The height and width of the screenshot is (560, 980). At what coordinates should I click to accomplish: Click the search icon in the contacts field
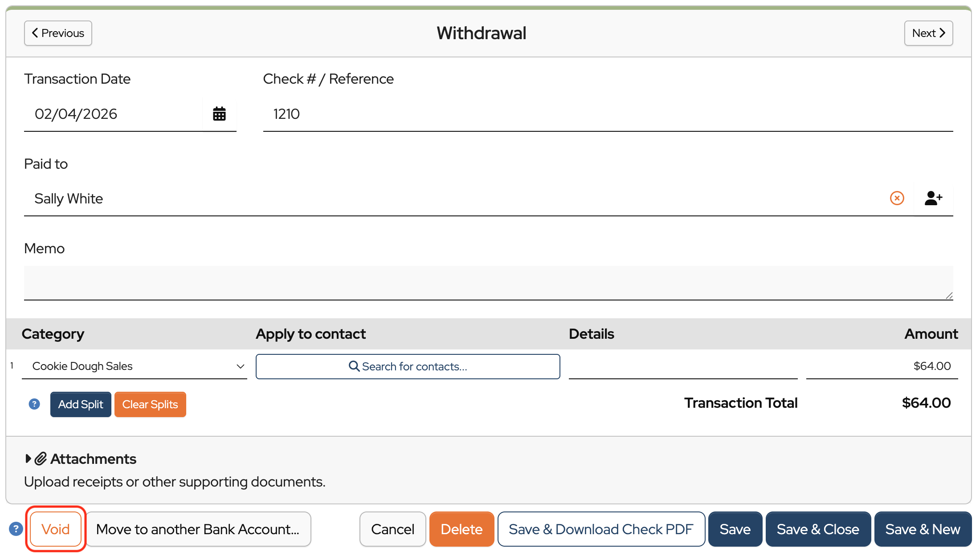(354, 366)
